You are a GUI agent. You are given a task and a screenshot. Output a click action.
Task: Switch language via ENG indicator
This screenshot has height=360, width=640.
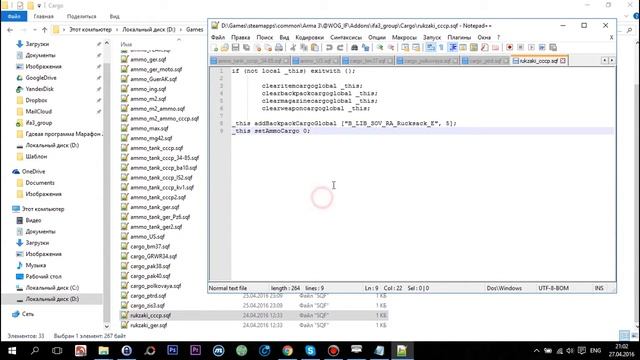[596, 351]
